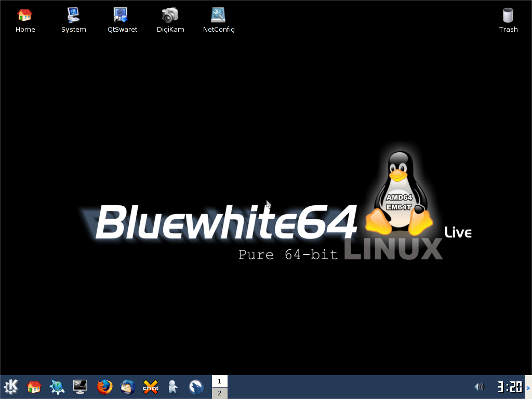Launch QtSwaret from the desktop

[122, 20]
